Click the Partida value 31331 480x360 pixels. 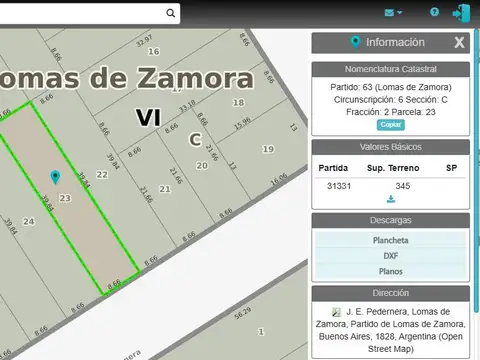pyautogui.click(x=339, y=186)
